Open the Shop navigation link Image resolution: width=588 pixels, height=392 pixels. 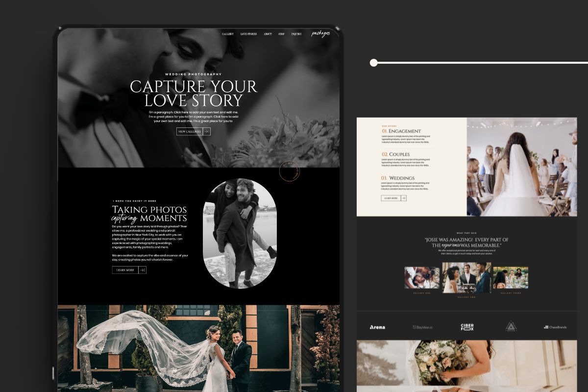point(281,34)
